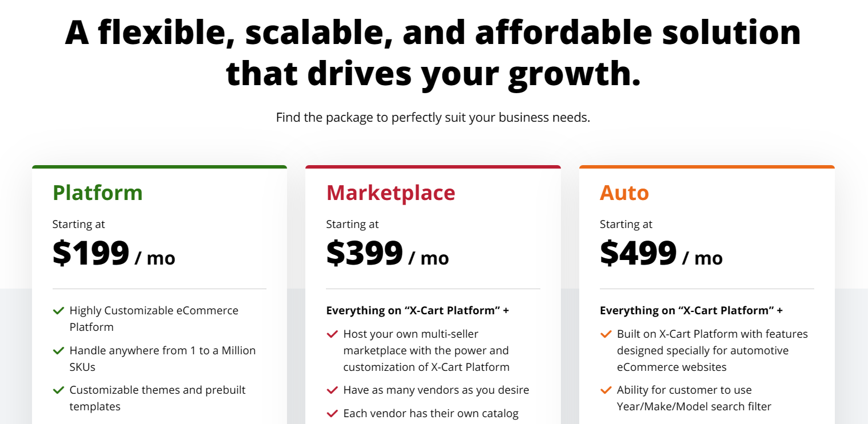Click the red top bar of Marketplace card

(x=433, y=167)
